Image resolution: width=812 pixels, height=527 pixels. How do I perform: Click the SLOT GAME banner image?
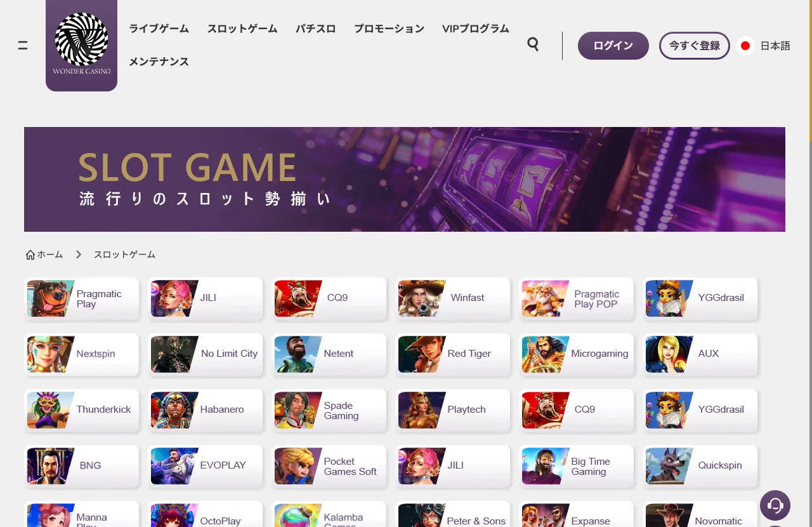point(405,179)
